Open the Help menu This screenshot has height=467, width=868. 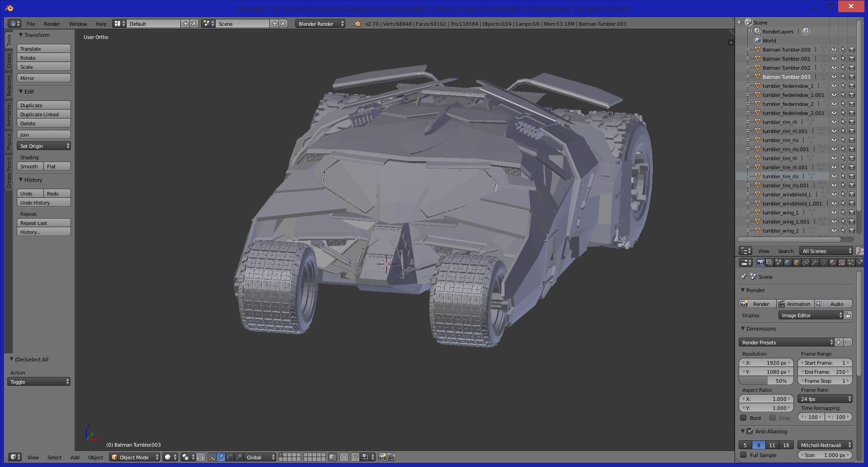tap(101, 24)
